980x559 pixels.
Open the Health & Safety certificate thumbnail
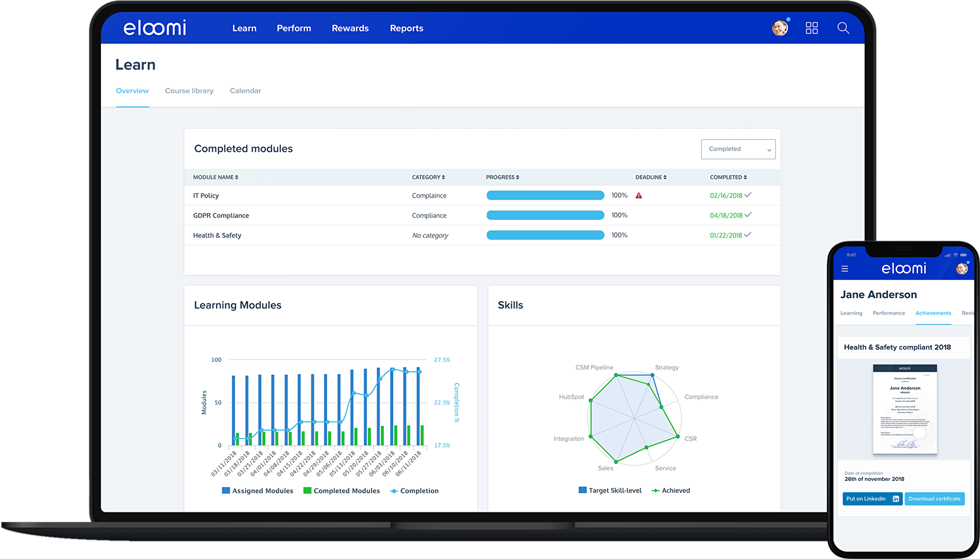904,409
